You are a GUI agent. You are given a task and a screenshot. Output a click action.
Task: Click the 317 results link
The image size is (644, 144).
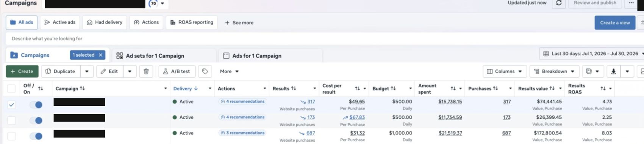pos(311,102)
